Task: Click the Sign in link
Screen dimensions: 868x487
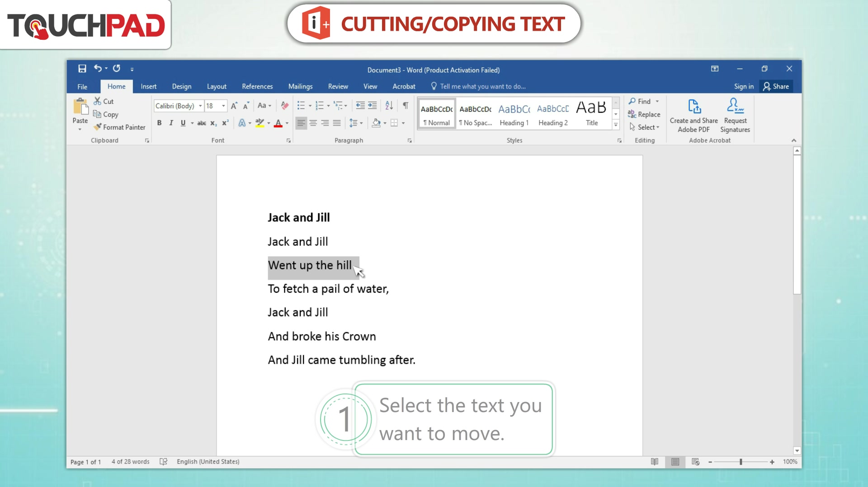Action: [744, 86]
